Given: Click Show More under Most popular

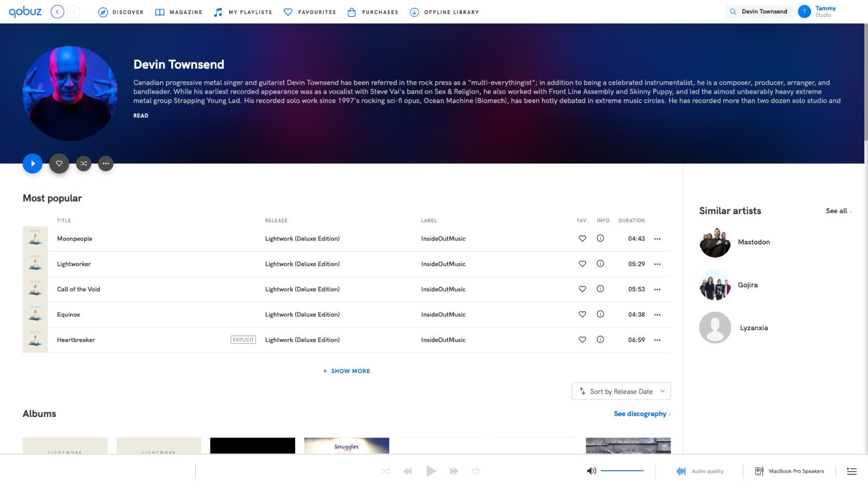Looking at the screenshot, I should pos(346,371).
